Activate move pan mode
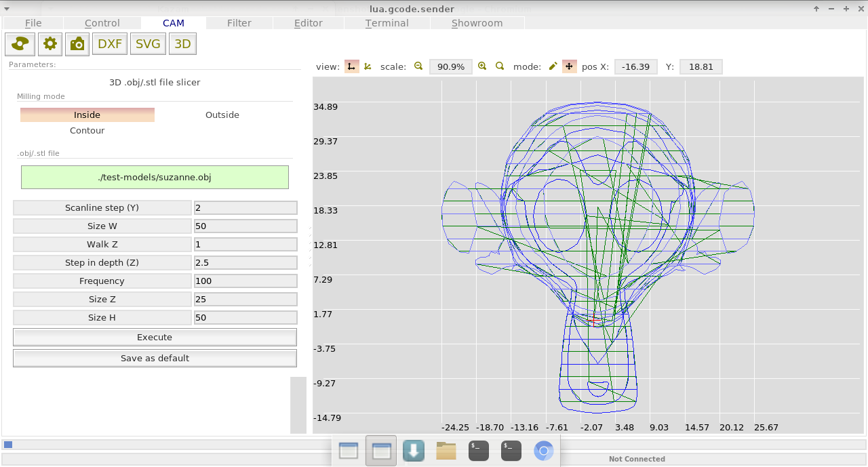This screenshot has height=467, width=868. pyautogui.click(x=569, y=66)
